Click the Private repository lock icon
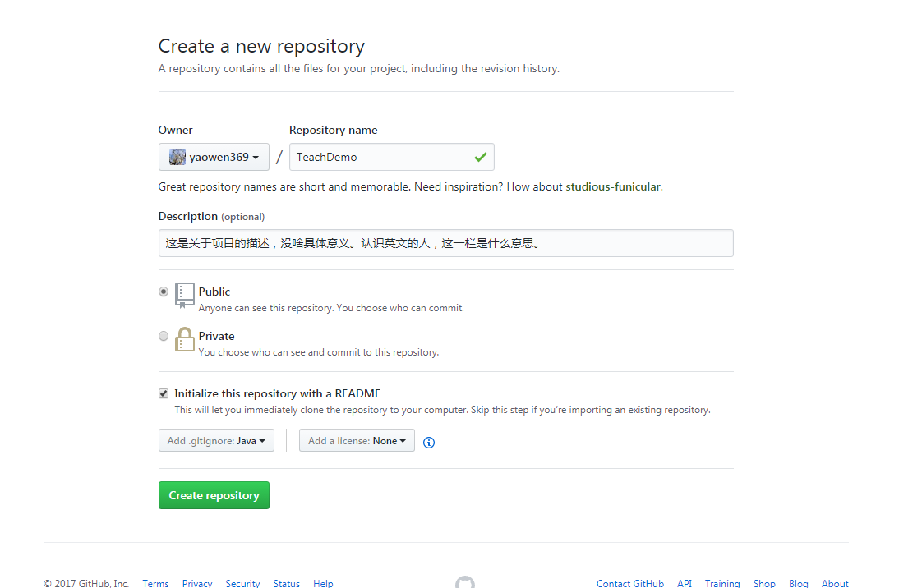The image size is (922, 588). pos(185,339)
